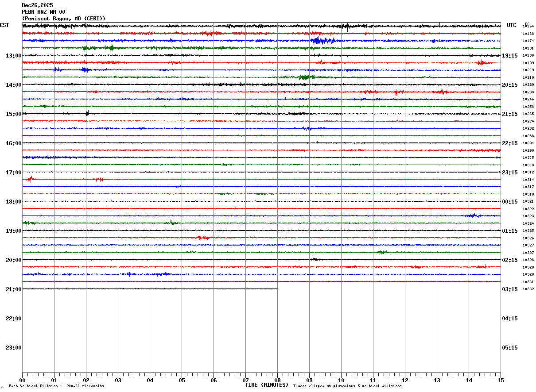Click the "01:15" UTC time label

click(510, 231)
